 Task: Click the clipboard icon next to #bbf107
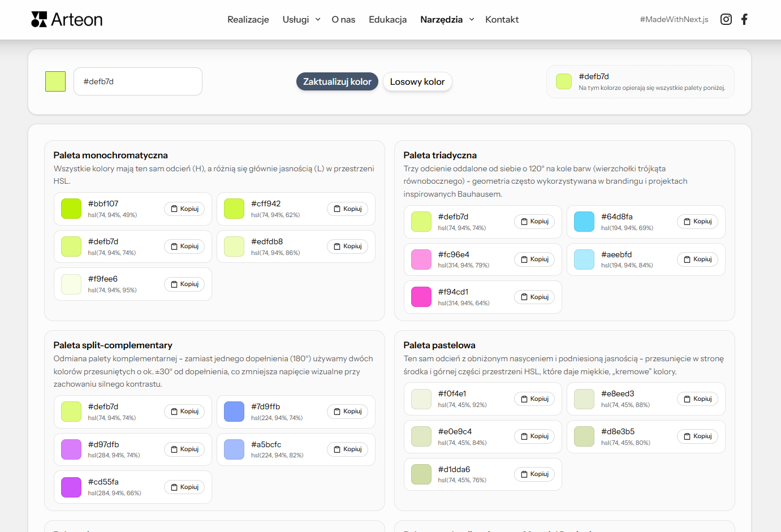click(x=174, y=209)
